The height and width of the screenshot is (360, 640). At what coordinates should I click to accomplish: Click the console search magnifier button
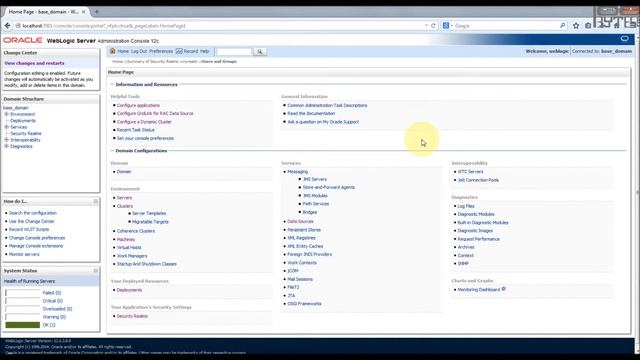[260, 51]
